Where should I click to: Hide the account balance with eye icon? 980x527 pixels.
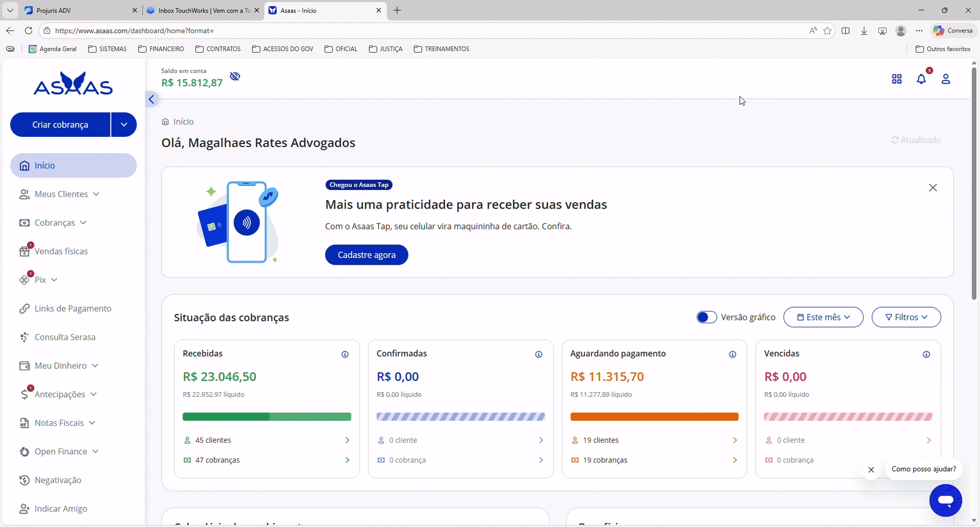click(x=235, y=76)
